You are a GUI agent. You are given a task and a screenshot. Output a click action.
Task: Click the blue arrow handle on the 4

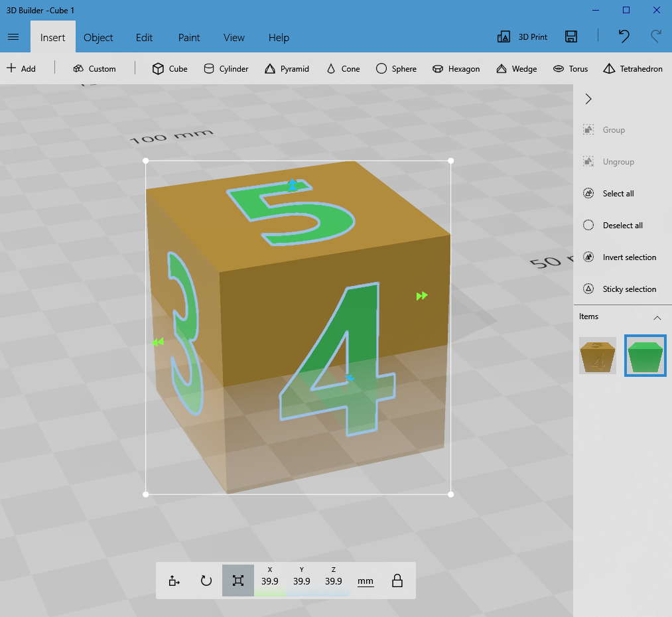350,377
